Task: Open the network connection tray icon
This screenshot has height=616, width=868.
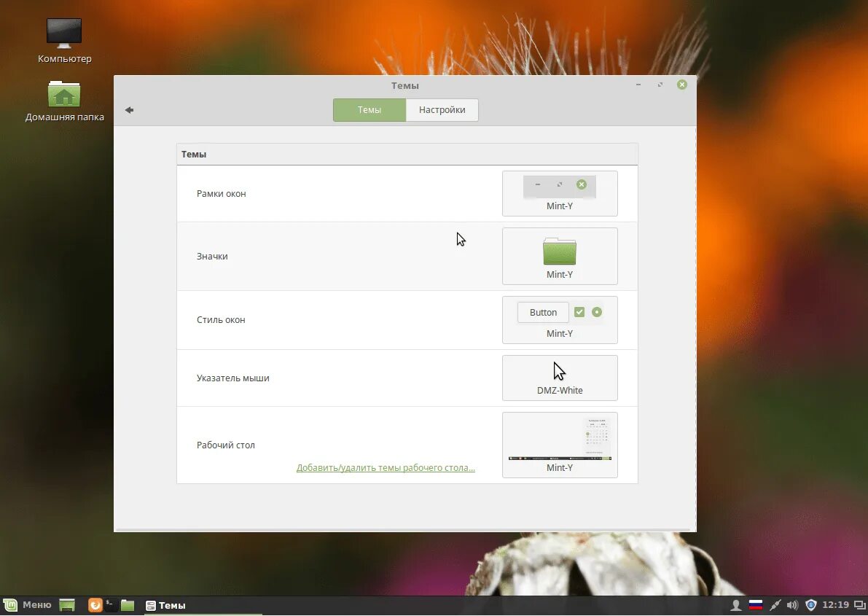Action: click(x=775, y=605)
